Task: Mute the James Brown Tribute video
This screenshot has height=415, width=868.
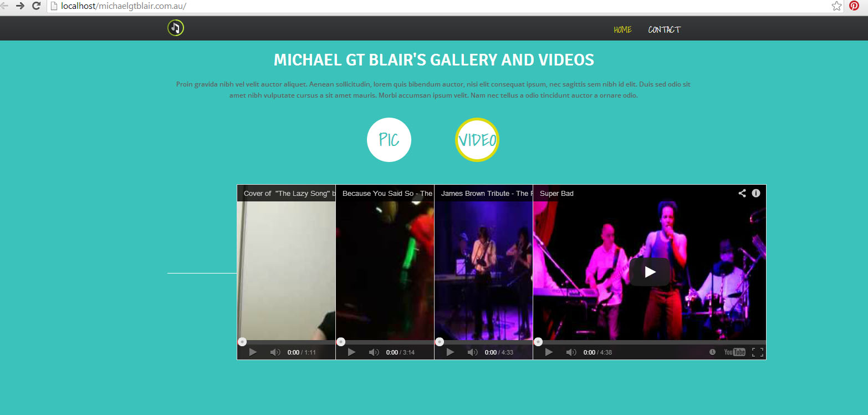Action: 472,352
